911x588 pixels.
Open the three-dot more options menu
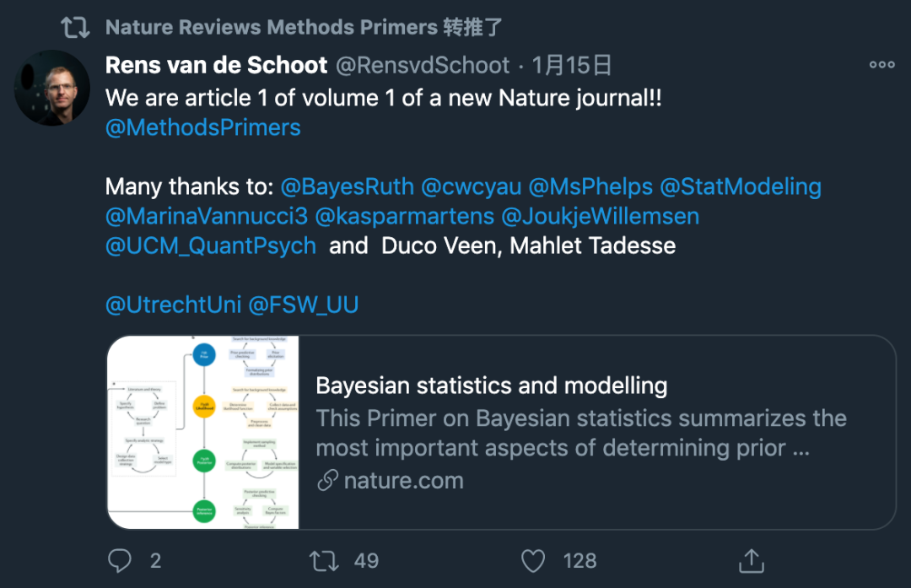click(x=881, y=65)
